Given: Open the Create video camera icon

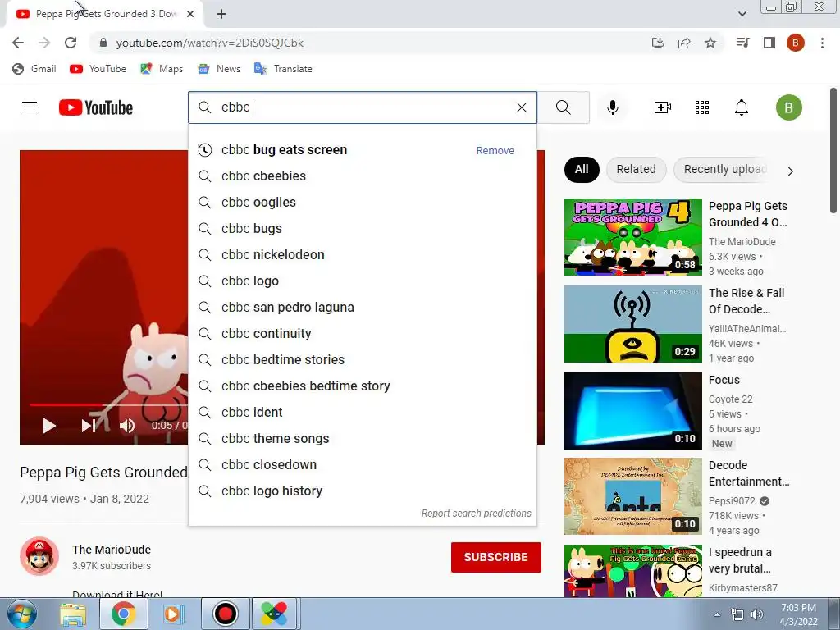Looking at the screenshot, I should click(x=663, y=107).
